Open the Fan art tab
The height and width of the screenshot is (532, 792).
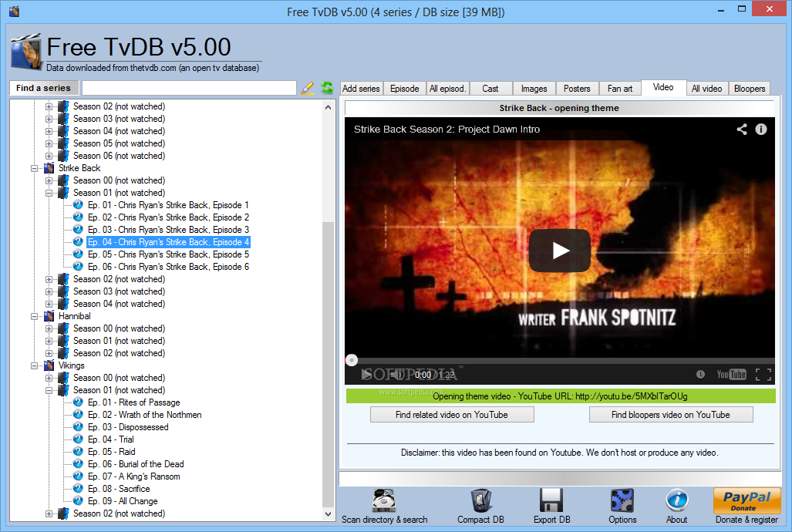click(620, 89)
